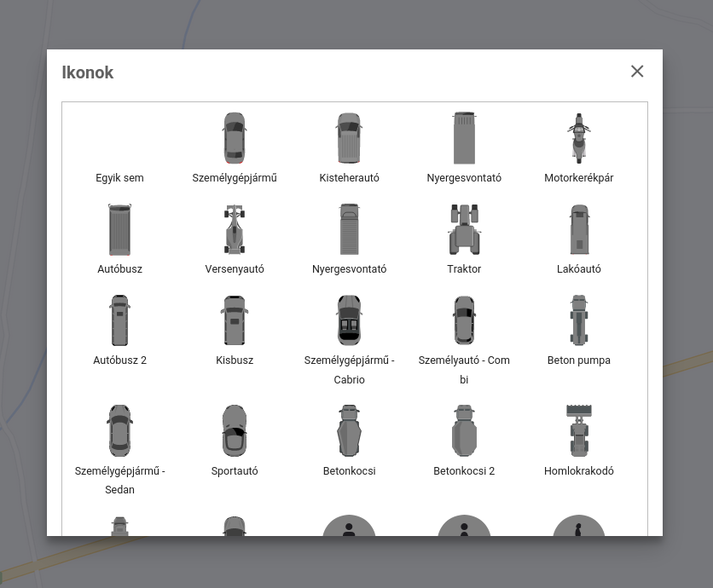Image resolution: width=713 pixels, height=588 pixels.
Task: Select the Autóbusz bus icon
Action: click(120, 229)
